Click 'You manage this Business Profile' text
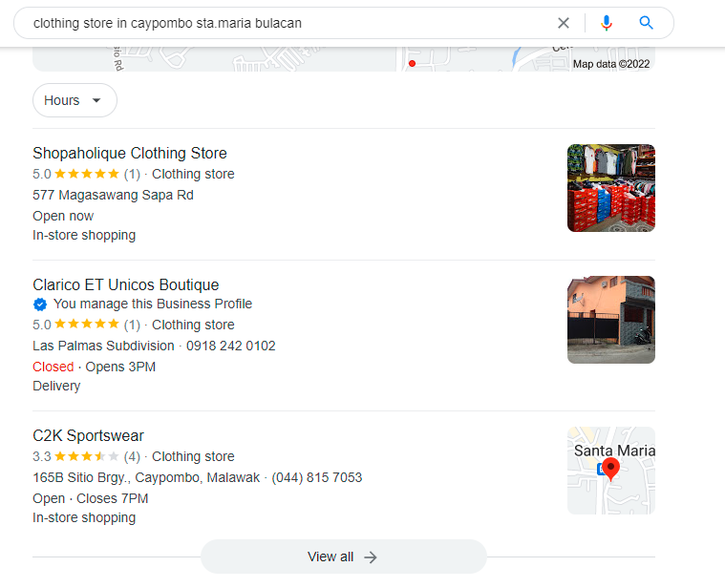Screen dimensions: 725x588 [x=153, y=304]
